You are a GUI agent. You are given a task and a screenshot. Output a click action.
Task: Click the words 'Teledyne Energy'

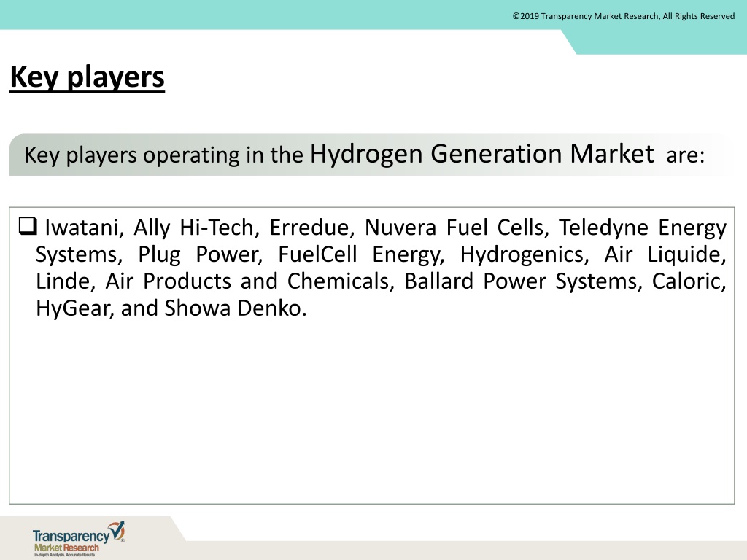point(643,228)
